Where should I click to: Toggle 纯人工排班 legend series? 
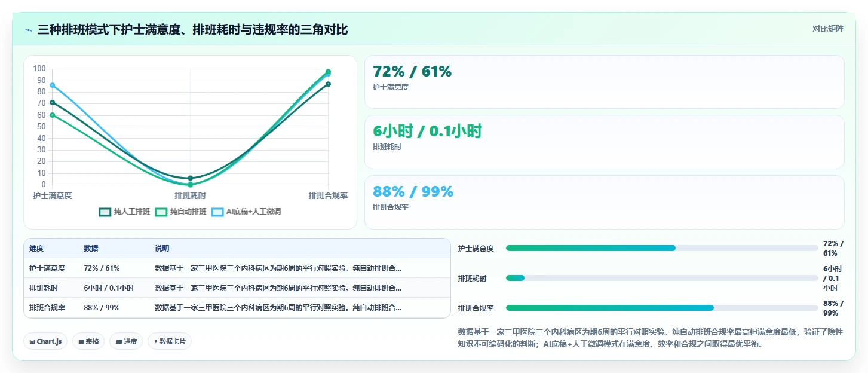(124, 212)
